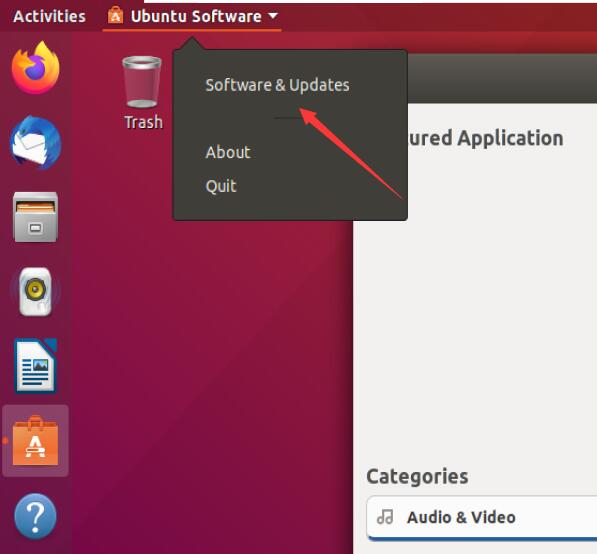Open the Audio & Video category
Screen dimensions: 597x554
(482, 518)
